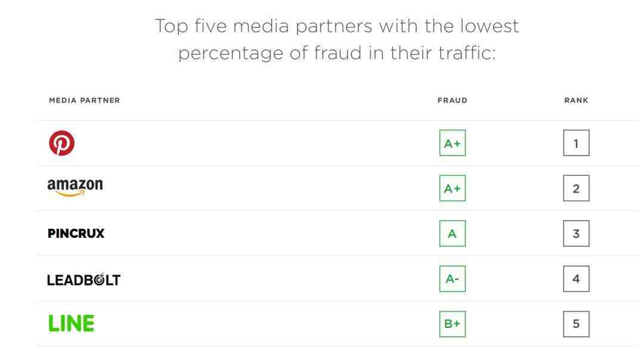Viewport: 644px width, 360px height.
Task: Select the rank 3 box
Action: (x=576, y=233)
